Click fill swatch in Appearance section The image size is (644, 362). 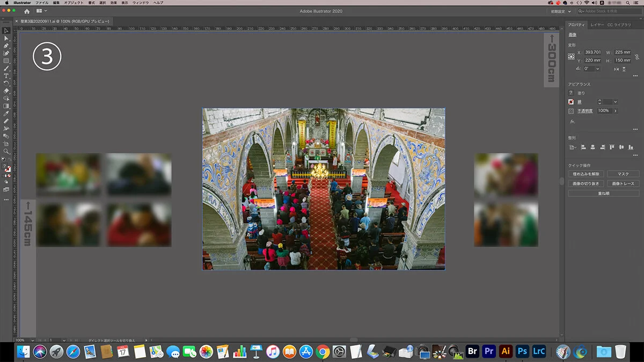[x=571, y=92]
